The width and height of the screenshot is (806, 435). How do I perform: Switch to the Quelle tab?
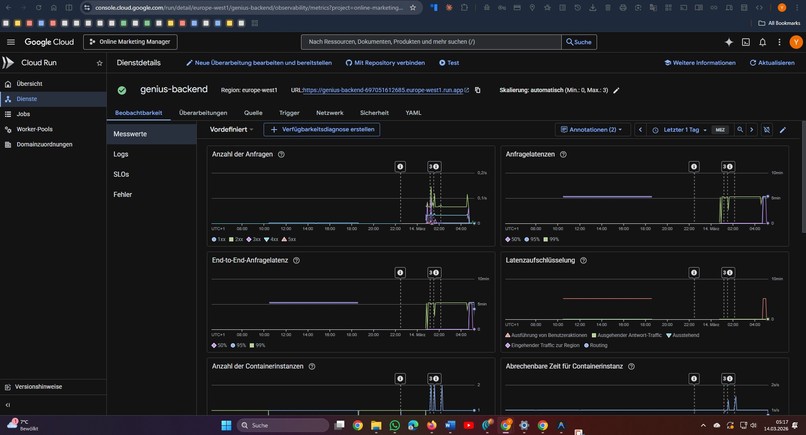pyautogui.click(x=253, y=113)
